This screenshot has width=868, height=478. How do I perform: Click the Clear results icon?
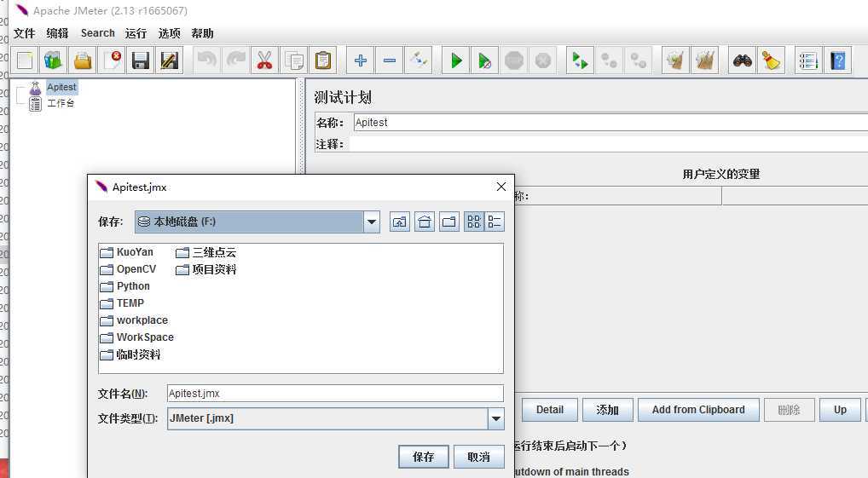(676, 60)
